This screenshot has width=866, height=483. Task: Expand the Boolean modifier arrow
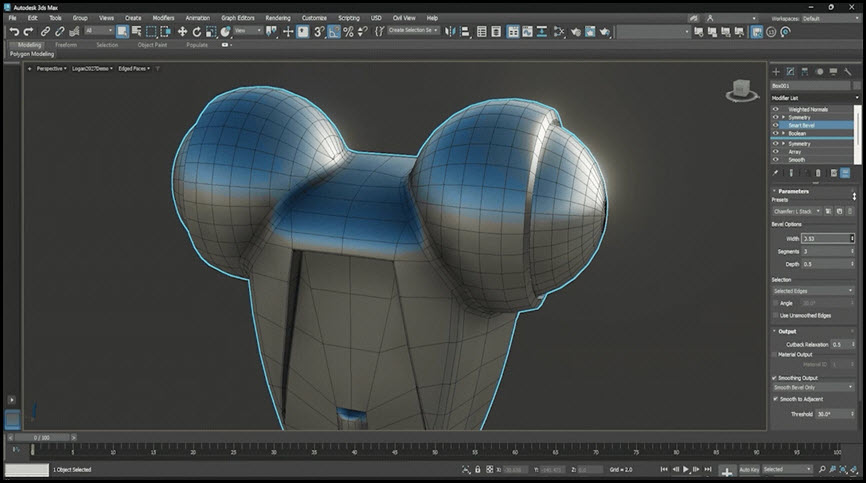(784, 133)
